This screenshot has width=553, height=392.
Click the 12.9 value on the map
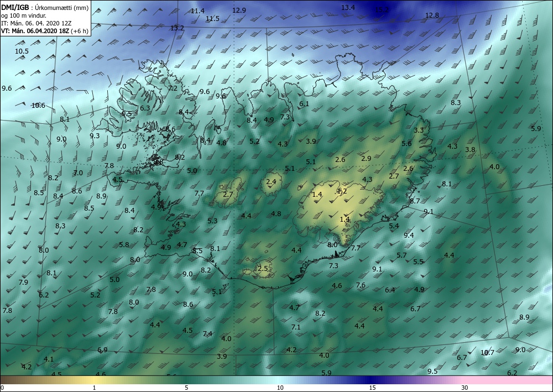[239, 10]
